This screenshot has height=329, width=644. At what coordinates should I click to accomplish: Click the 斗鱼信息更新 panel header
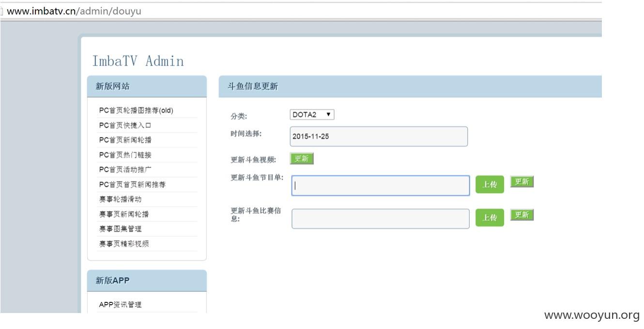410,87
